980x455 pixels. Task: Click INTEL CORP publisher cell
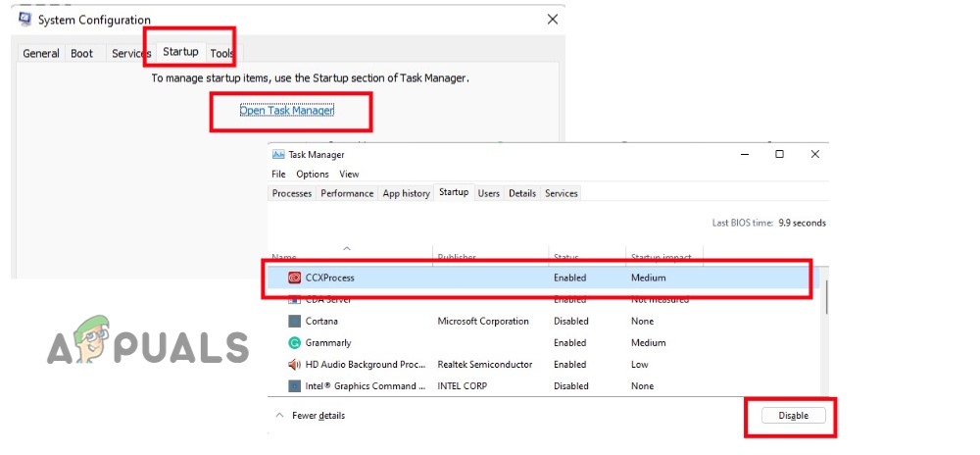coord(463,386)
